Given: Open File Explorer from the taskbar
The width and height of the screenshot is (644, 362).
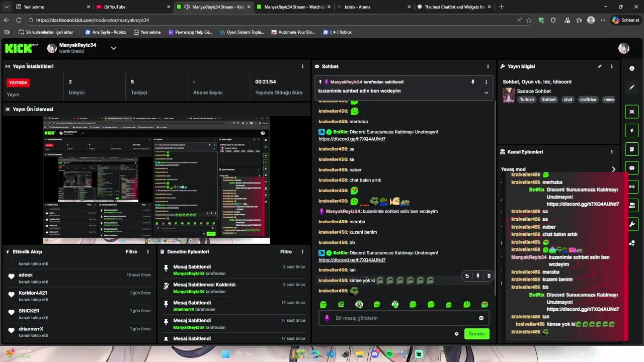Looking at the screenshot, I should pyautogui.click(x=360, y=354).
